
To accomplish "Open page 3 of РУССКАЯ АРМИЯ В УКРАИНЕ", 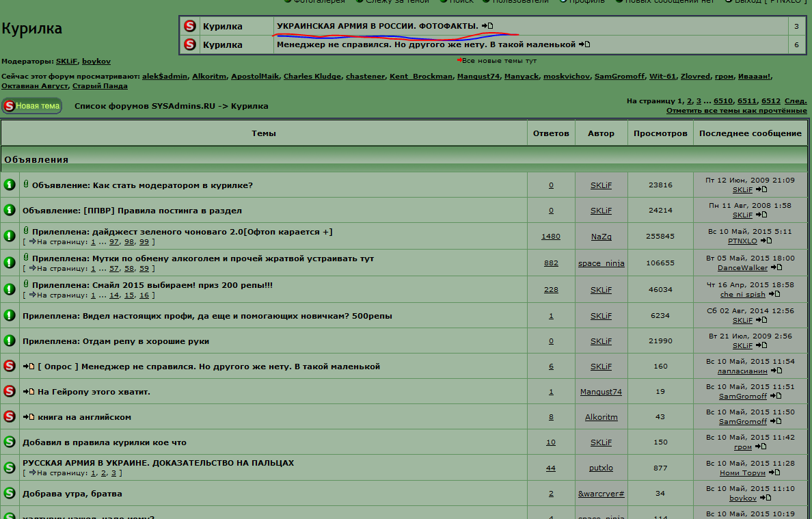I will coord(113,473).
